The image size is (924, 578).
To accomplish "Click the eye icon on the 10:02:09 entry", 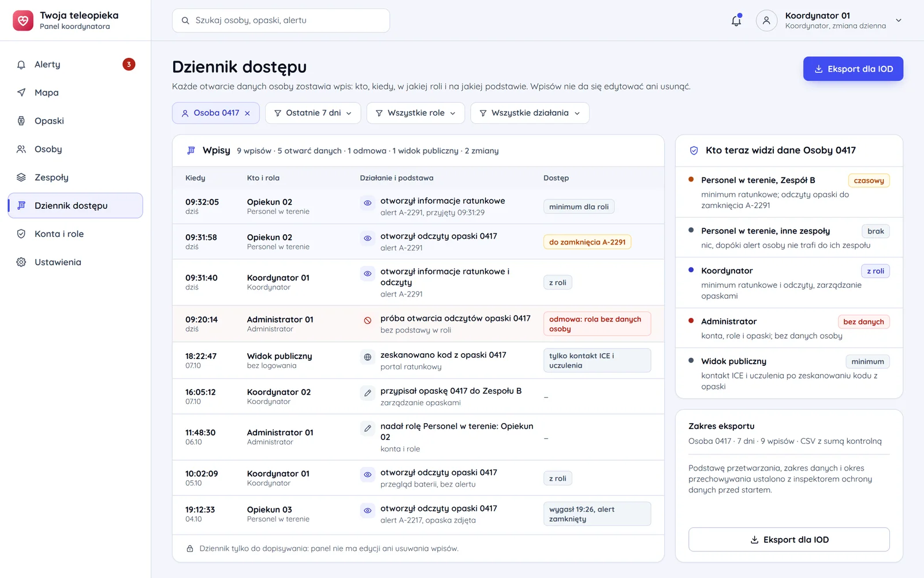I will tap(367, 475).
